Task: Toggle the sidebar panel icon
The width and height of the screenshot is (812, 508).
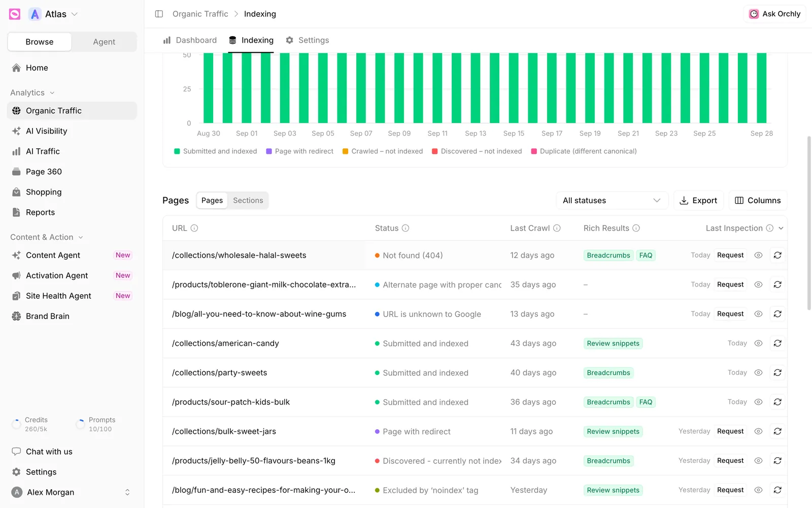Action: click(x=159, y=14)
